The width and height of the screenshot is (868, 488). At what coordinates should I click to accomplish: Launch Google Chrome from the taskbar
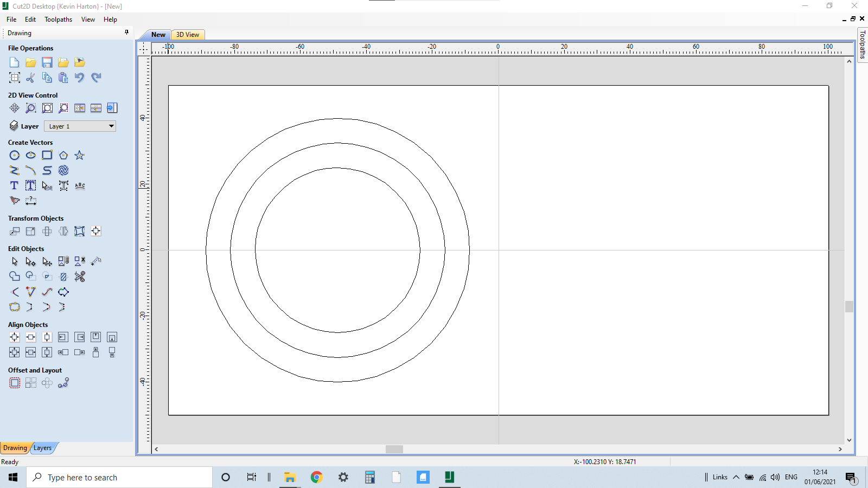[317, 477]
